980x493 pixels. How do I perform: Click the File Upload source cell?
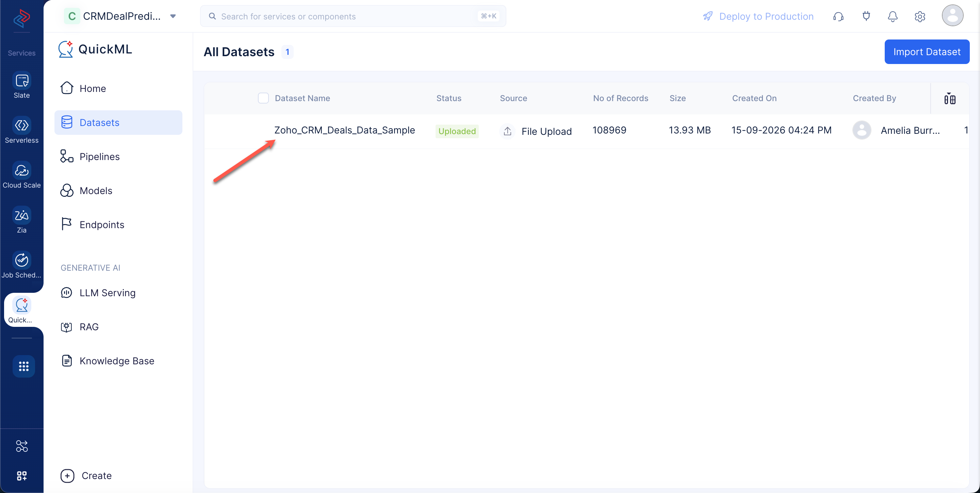536,131
